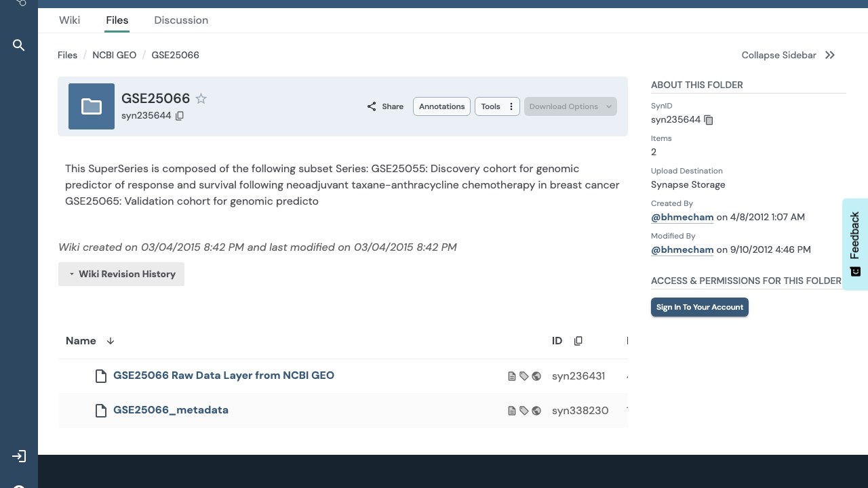Click wiki icon on GSE25066_metadata row
The height and width of the screenshot is (488, 868).
point(512,411)
